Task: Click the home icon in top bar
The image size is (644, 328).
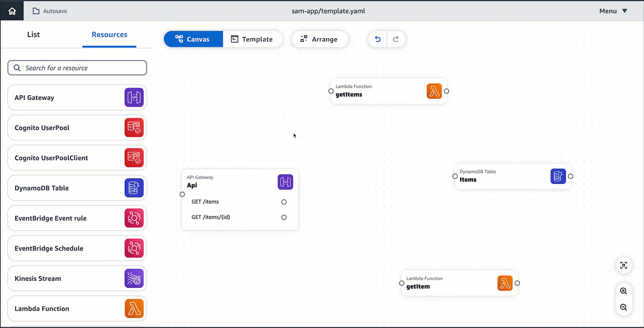Action: (x=12, y=11)
